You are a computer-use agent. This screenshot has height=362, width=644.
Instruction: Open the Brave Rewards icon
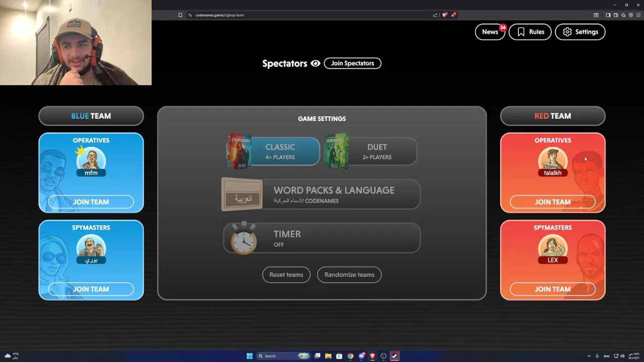coord(453,15)
